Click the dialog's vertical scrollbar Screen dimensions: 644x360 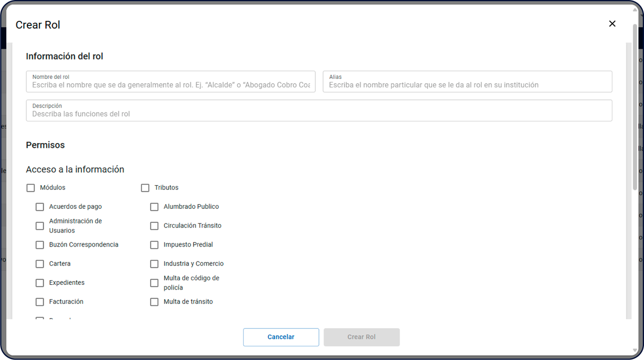tap(635, 104)
